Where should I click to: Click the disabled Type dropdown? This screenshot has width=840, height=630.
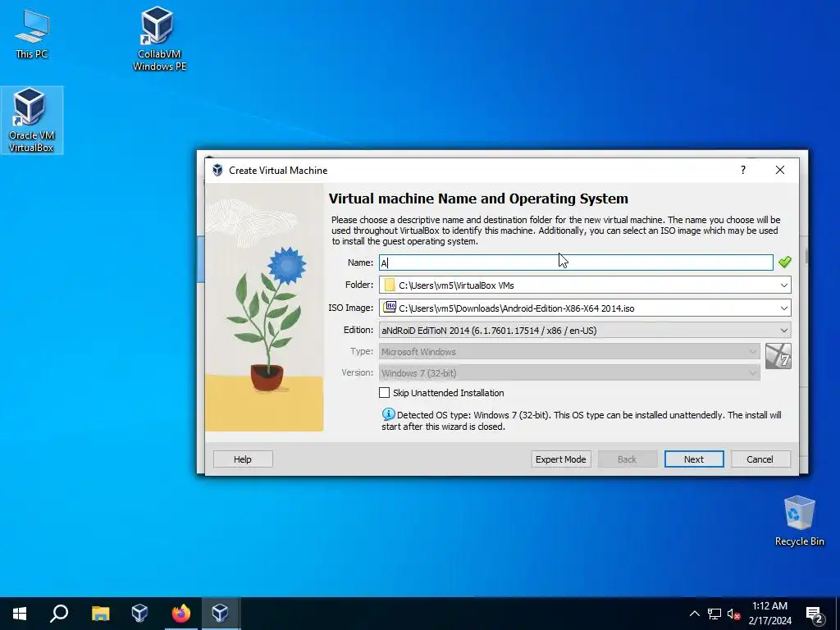click(569, 351)
